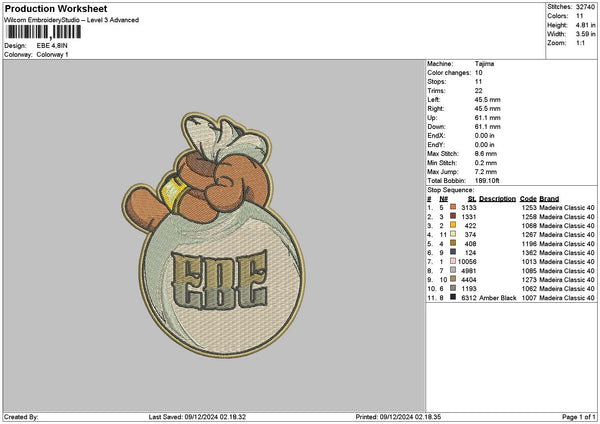Click the St. stitch count column header
The image size is (600, 424).
coord(472,198)
